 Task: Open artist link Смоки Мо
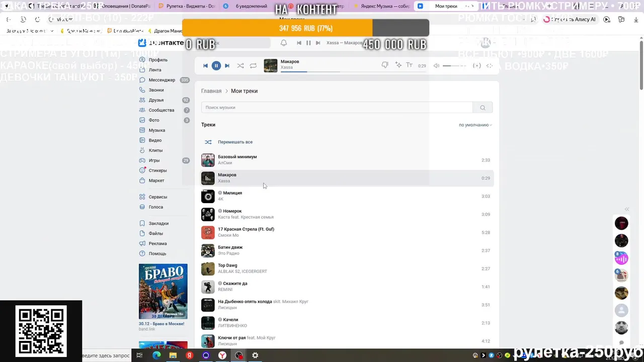click(x=228, y=235)
